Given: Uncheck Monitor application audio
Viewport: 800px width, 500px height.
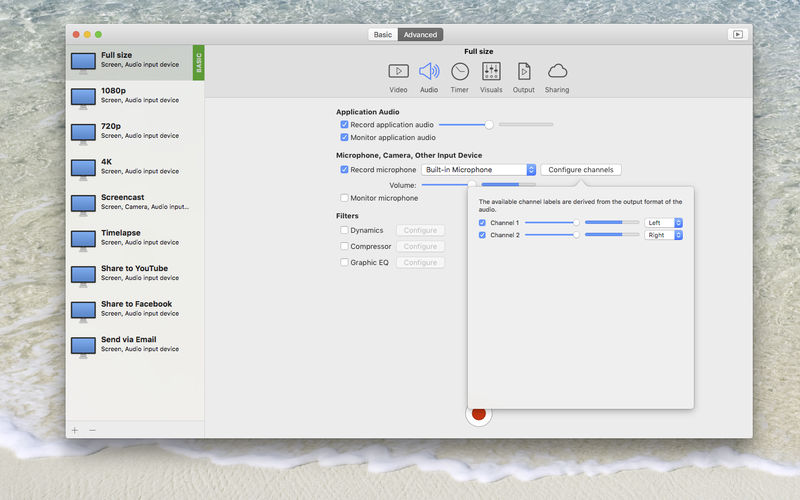Looking at the screenshot, I should 344,137.
